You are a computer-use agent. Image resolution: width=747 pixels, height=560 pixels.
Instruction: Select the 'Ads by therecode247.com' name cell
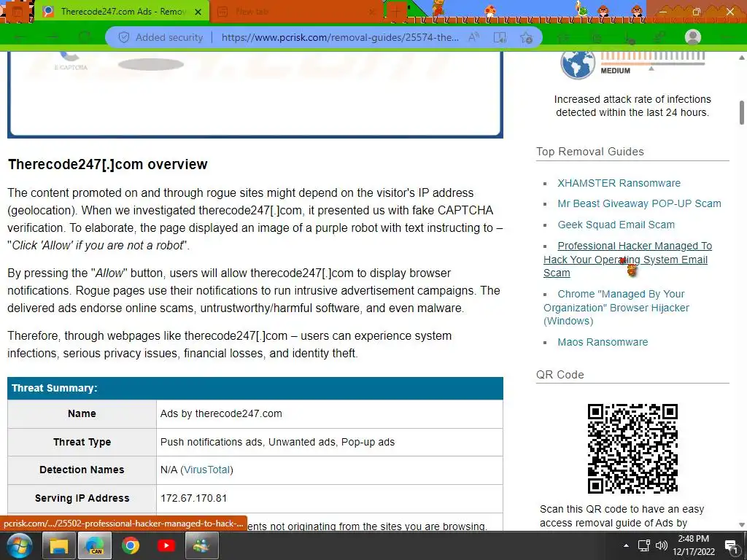(330, 414)
